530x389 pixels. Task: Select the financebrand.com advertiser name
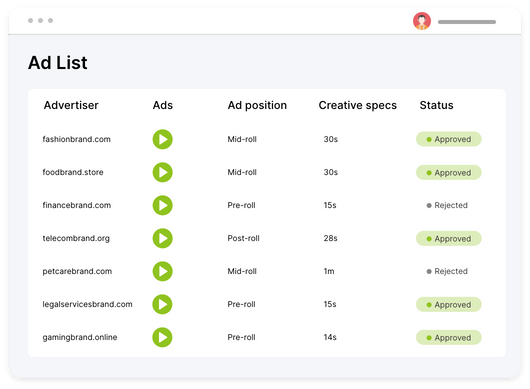click(77, 205)
